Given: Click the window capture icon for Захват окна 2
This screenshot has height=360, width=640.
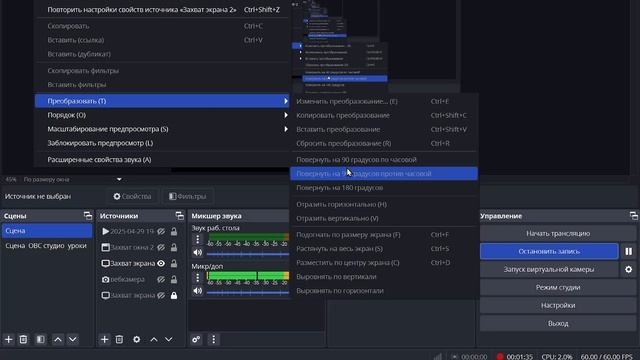Looking at the screenshot, I should [x=105, y=247].
